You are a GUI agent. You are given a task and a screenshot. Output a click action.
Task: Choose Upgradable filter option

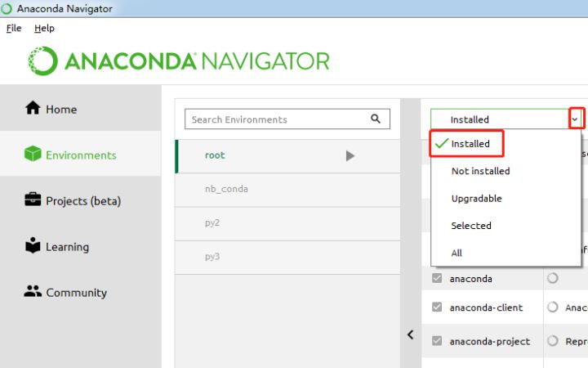[x=506, y=198]
